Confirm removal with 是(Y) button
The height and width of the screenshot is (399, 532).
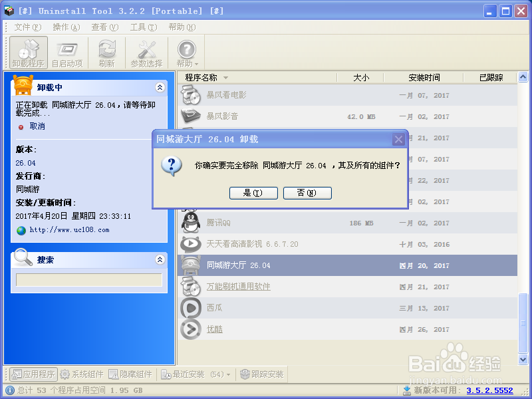[x=253, y=193]
